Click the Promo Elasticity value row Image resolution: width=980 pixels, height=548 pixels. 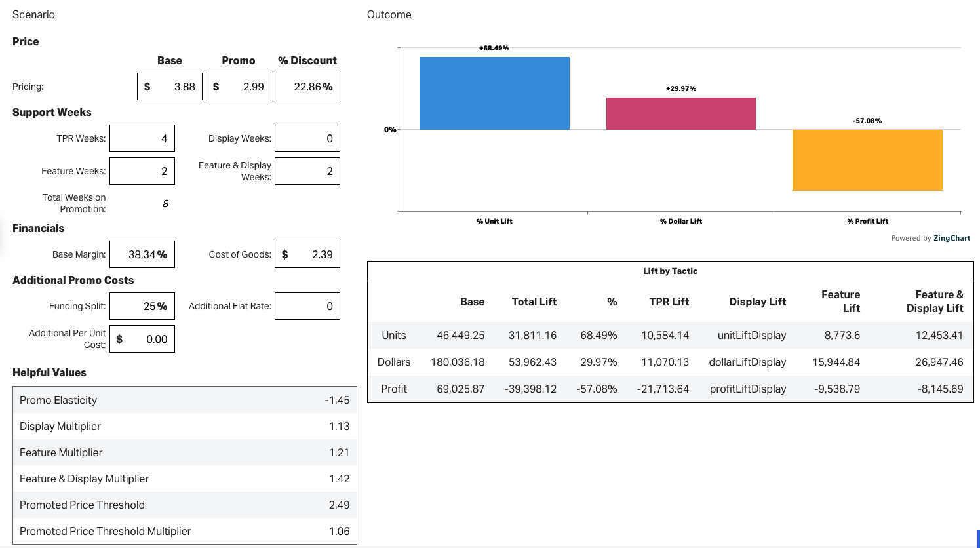pyautogui.click(x=184, y=400)
